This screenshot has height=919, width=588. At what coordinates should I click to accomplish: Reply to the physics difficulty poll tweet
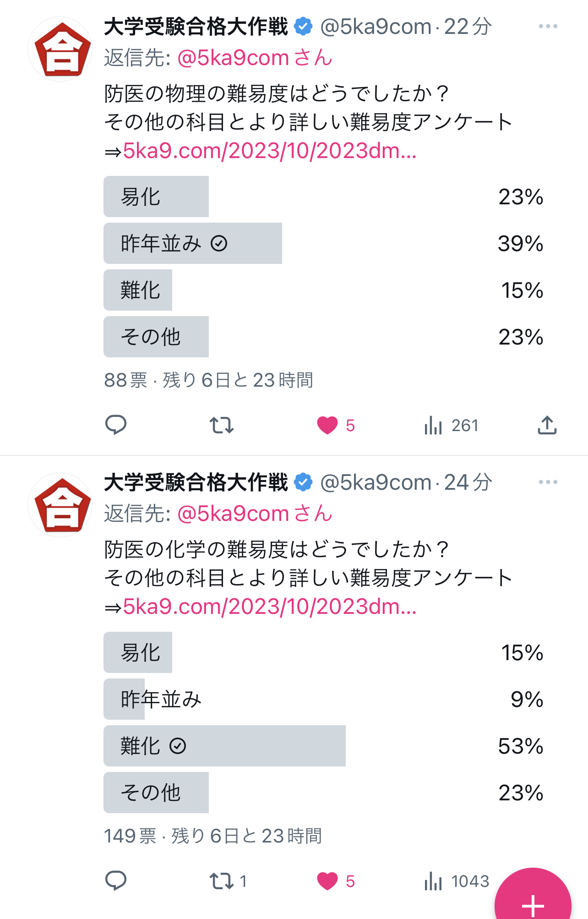(116, 425)
